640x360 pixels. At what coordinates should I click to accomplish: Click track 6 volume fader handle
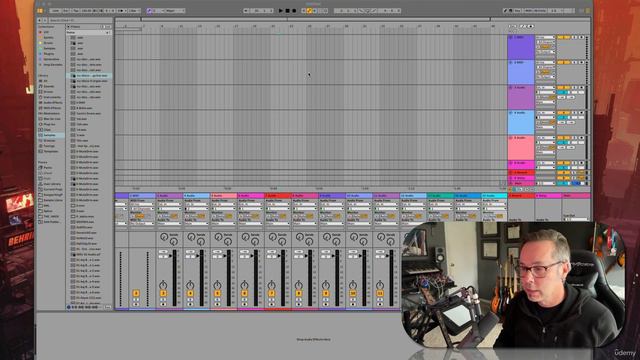[x=252, y=256]
